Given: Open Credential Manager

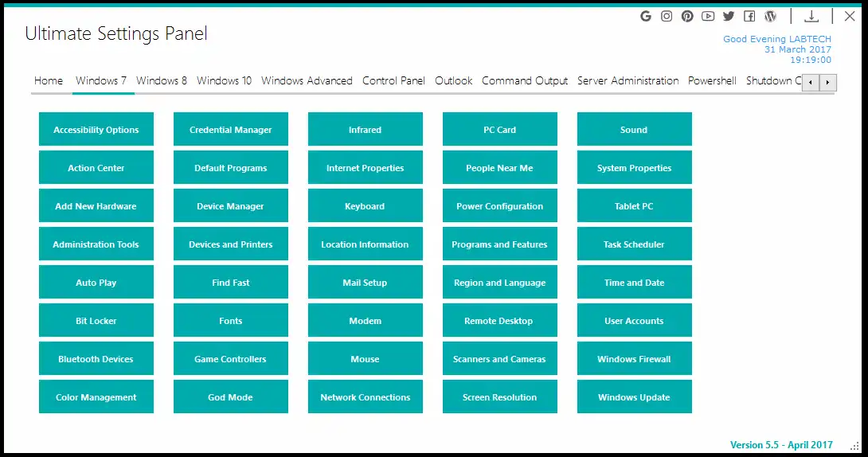Looking at the screenshot, I should (x=231, y=130).
